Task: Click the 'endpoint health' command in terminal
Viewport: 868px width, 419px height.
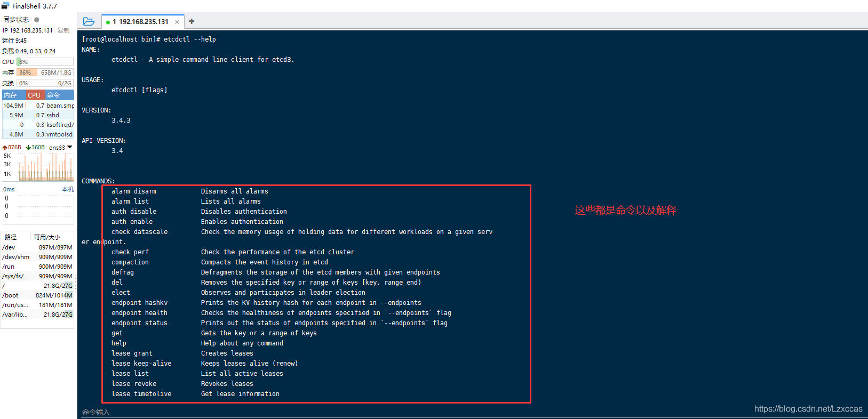Action: click(139, 313)
